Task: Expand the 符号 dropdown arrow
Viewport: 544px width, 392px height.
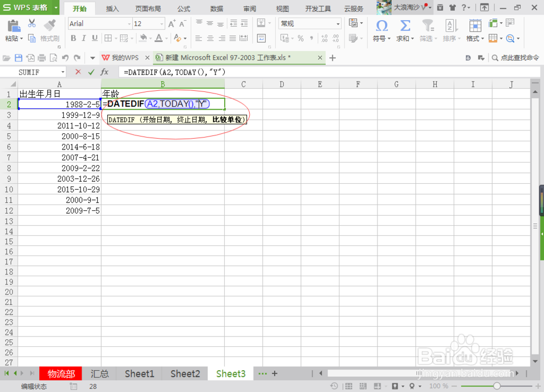Action: [389, 39]
